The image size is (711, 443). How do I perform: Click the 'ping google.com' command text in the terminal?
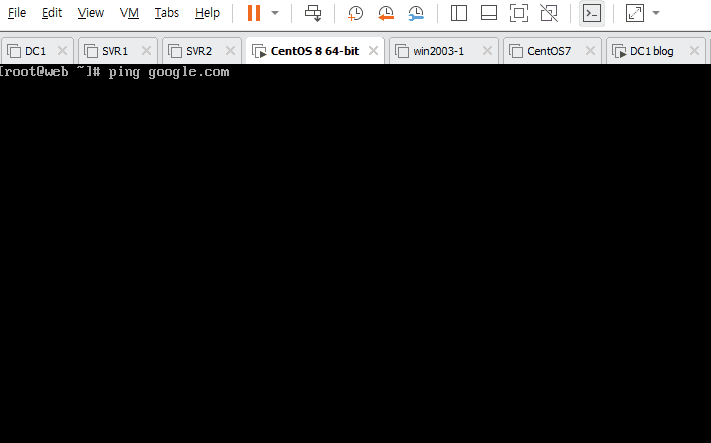click(x=169, y=72)
